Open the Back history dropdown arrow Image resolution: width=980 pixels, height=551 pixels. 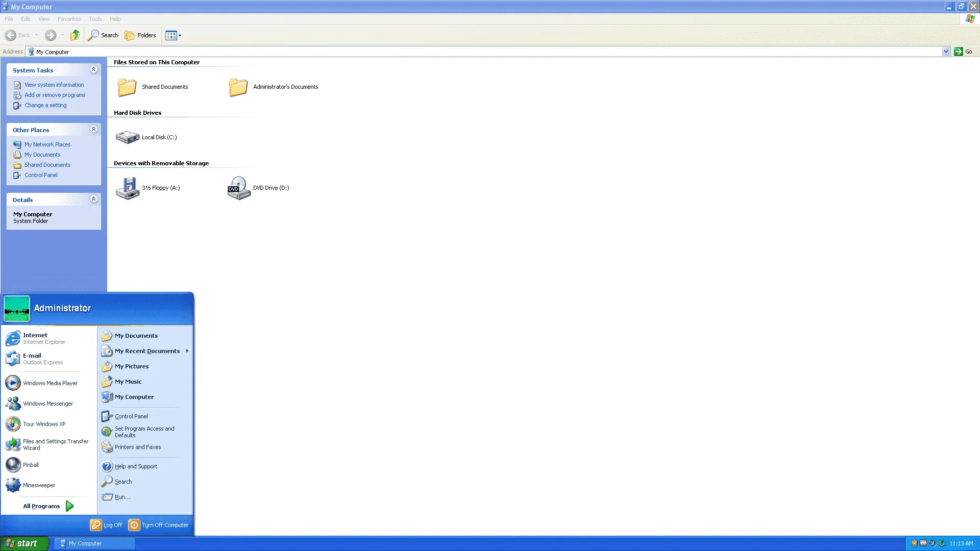(x=36, y=35)
